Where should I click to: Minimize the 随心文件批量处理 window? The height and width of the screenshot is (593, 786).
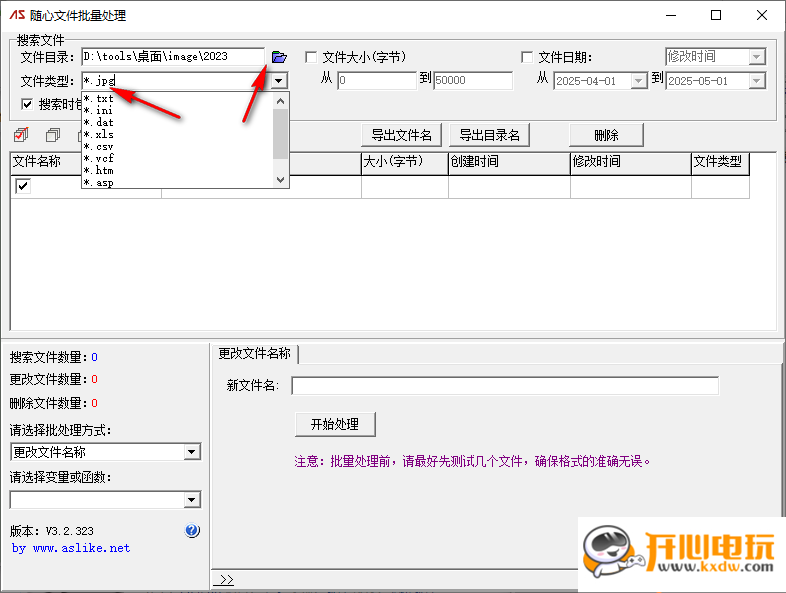(671, 16)
